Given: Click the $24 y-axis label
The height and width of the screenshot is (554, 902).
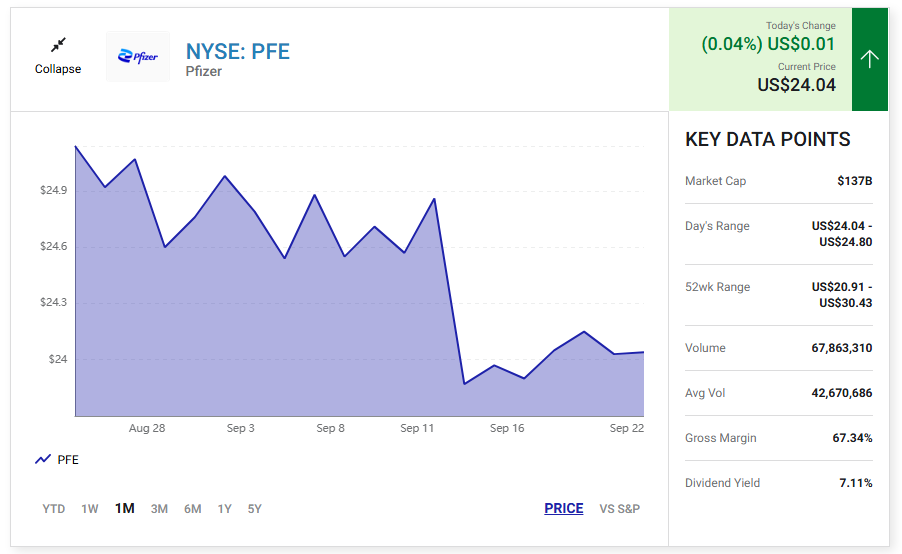Looking at the screenshot, I should coord(58,360).
